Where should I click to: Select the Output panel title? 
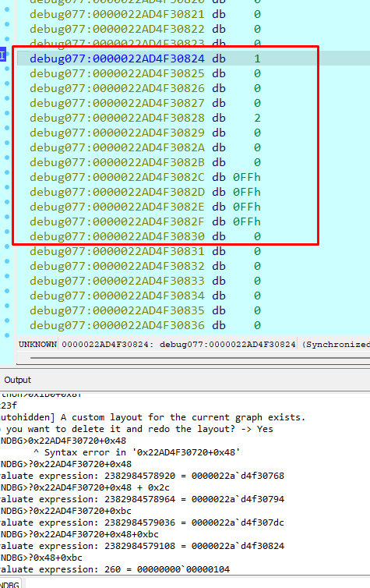[18, 380]
